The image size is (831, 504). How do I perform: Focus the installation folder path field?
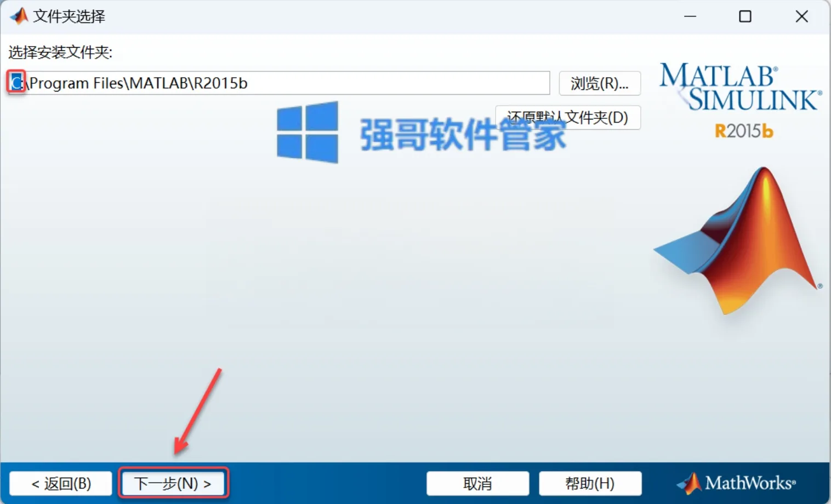(279, 83)
